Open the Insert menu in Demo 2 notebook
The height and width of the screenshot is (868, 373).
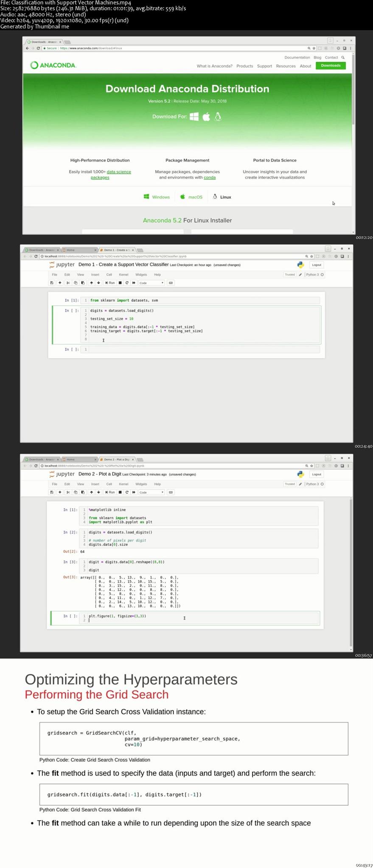click(x=95, y=484)
